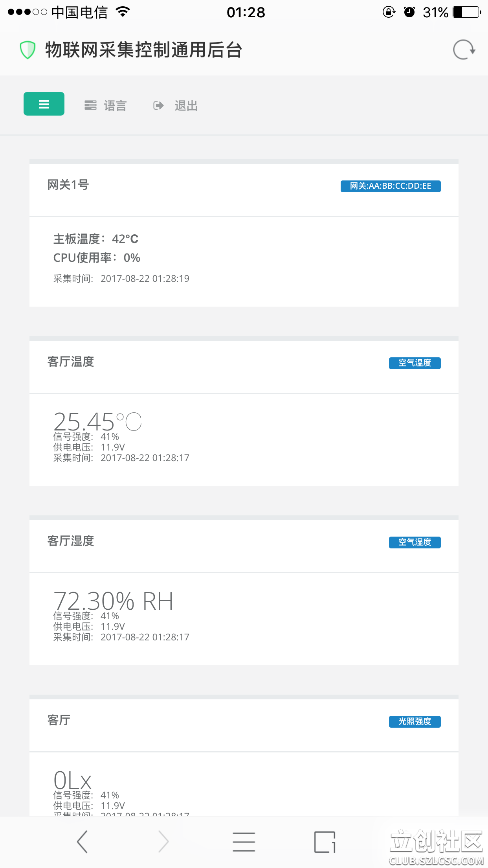The image size is (488, 868).
Task: Tap the 72.30% RH humidity reading
Action: tap(113, 601)
